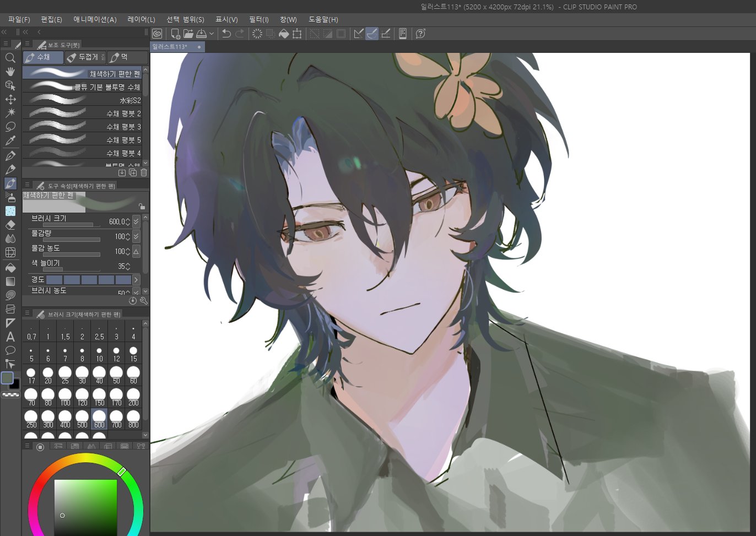Toggle Snap to Grid

point(386,34)
